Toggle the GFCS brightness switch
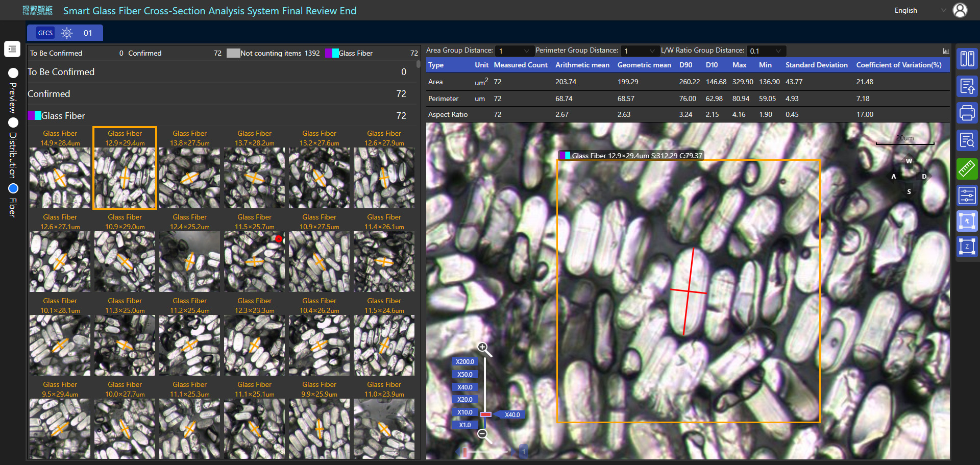 pos(66,33)
